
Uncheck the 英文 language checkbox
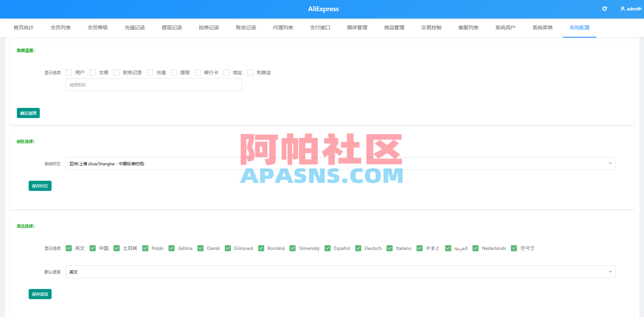(x=69, y=248)
